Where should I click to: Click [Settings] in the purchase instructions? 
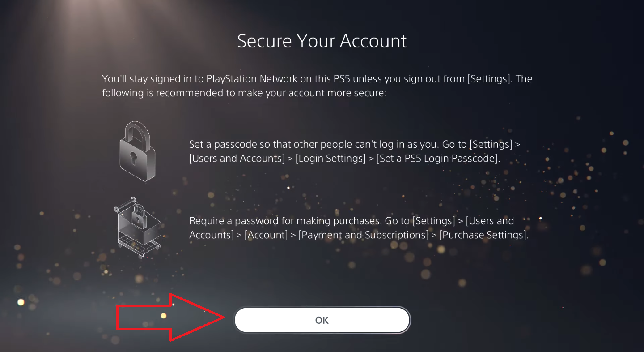(433, 221)
